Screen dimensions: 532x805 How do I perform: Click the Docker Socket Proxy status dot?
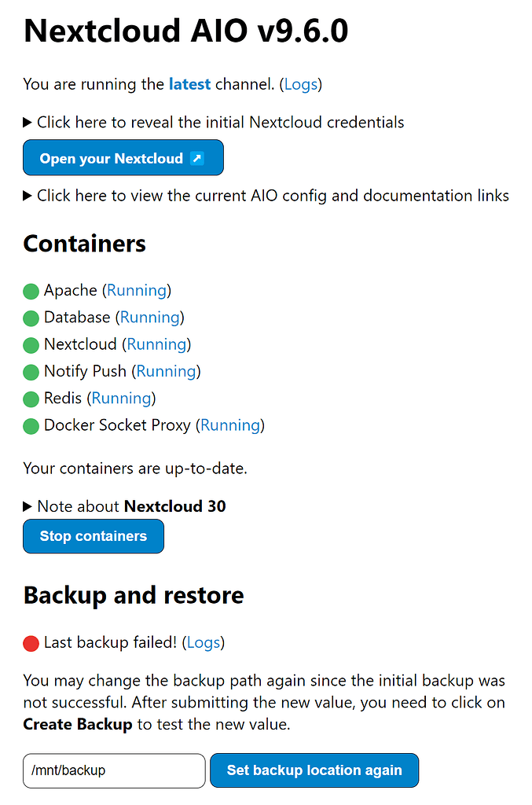click(x=31, y=425)
